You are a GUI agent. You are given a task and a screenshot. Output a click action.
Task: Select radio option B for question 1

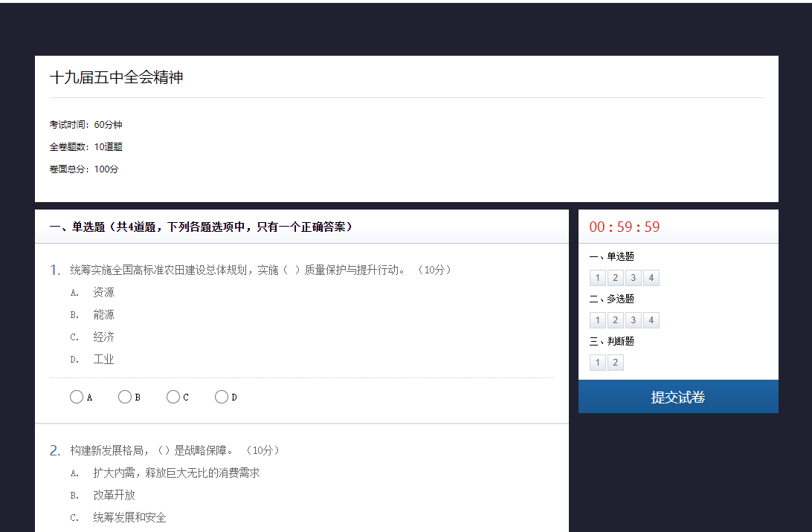(x=125, y=397)
